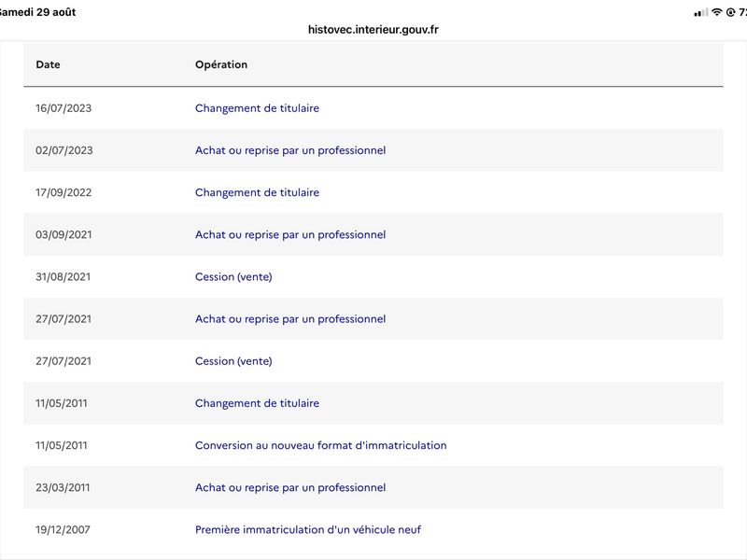This screenshot has height=560, width=747.
Task: Open the 27/07/2021 Cession (vente) entry
Action: tap(233, 361)
